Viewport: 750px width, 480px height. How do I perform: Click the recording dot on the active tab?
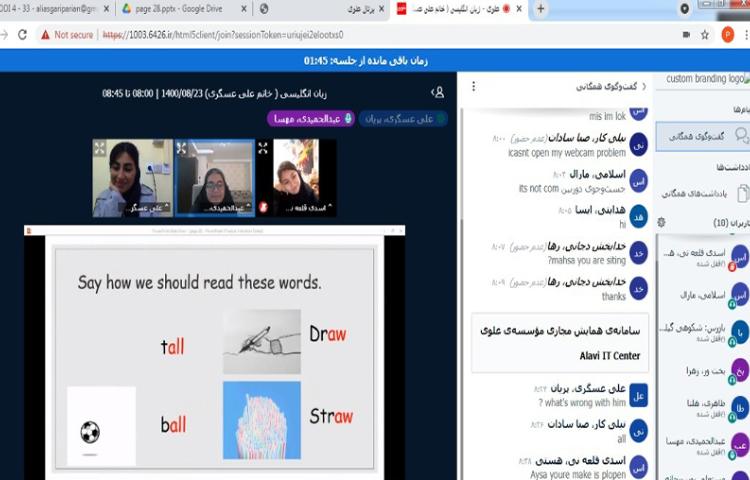tap(506, 9)
